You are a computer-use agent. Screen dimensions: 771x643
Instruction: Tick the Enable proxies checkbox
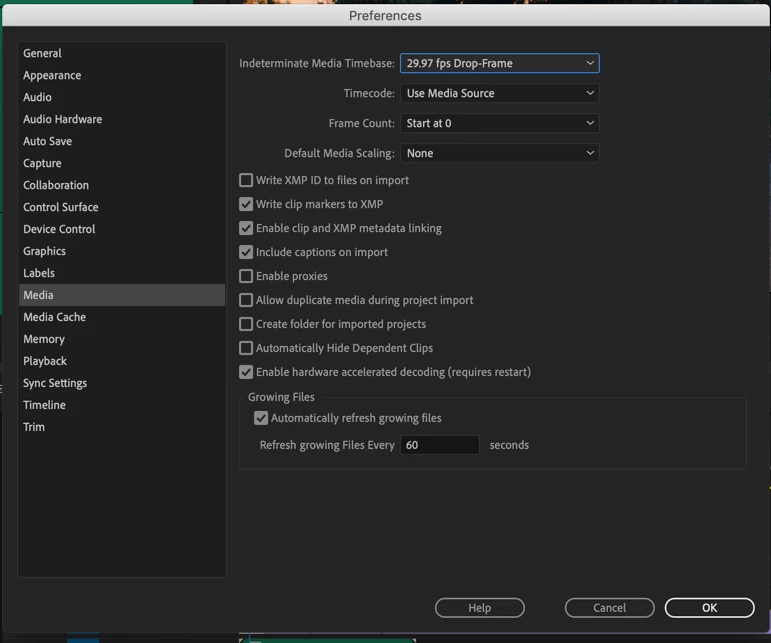pyautogui.click(x=246, y=276)
